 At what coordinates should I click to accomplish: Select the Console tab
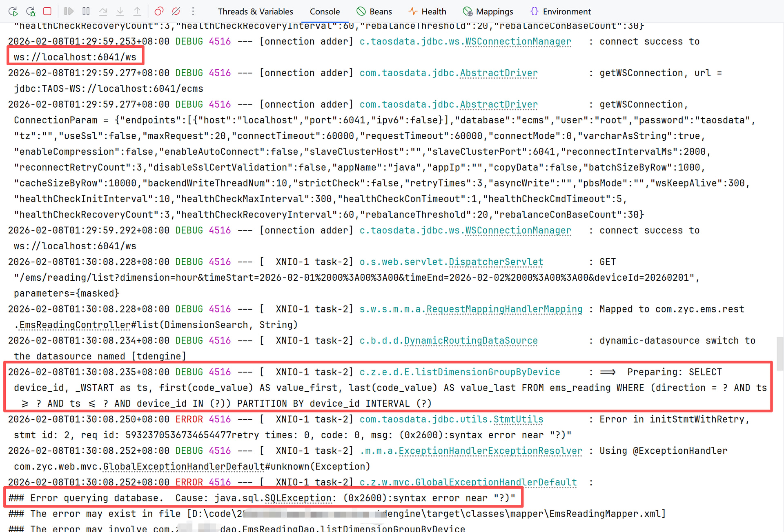pyautogui.click(x=325, y=11)
